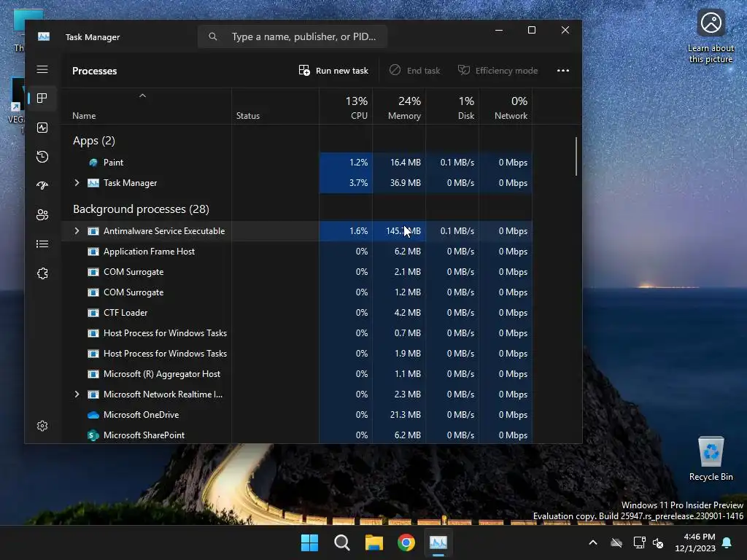Open App history in sidebar
Image resolution: width=747 pixels, height=560 pixels.
click(42, 157)
